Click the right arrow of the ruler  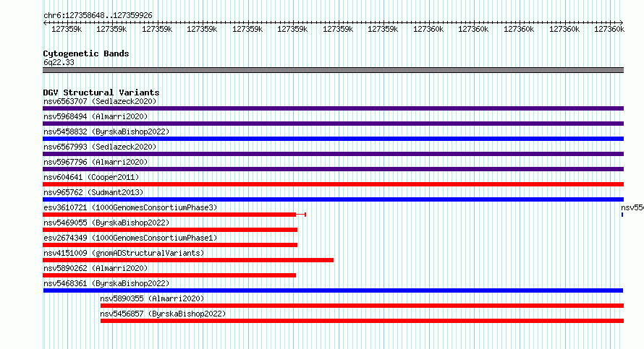(x=621, y=22)
